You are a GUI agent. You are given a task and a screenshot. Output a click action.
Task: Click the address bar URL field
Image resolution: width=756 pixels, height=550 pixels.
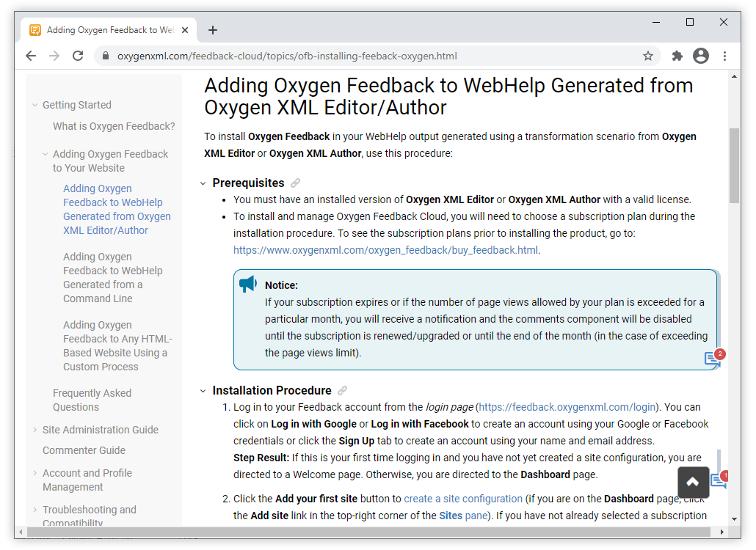[376, 56]
